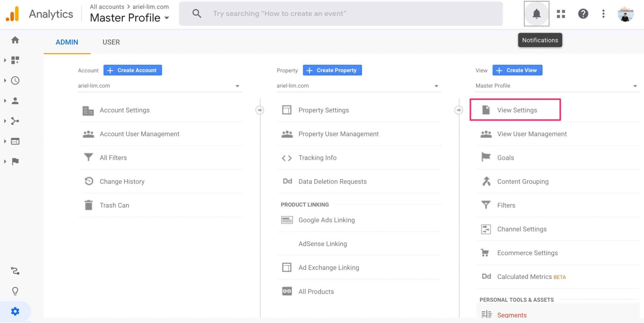Open Change History
644x323 pixels.
pyautogui.click(x=160, y=181)
